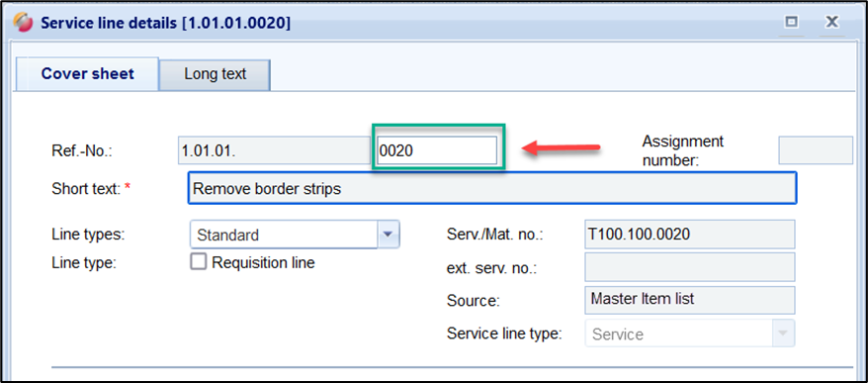Close the Service line details dialog

point(831,22)
